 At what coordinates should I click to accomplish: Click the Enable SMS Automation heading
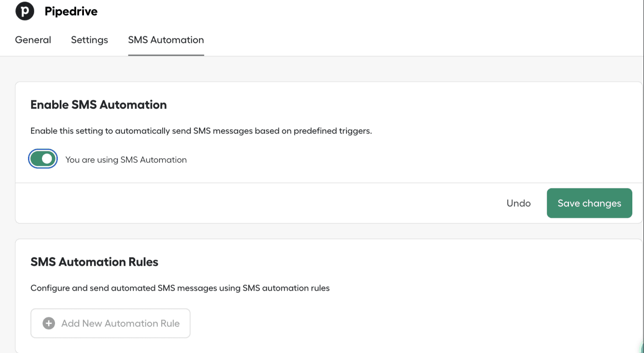click(98, 105)
